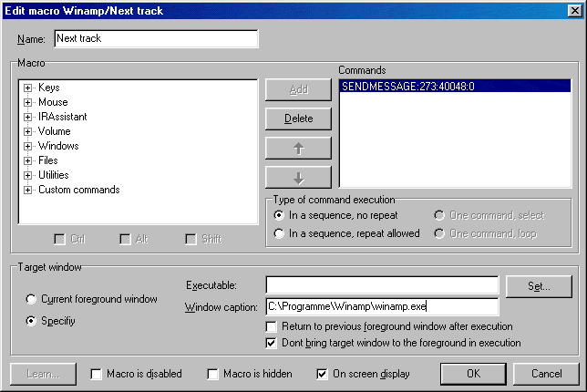This screenshot has height=392, width=587.
Task: Select the SENDMESSAGE:273:40048:0 command
Action: coord(455,87)
